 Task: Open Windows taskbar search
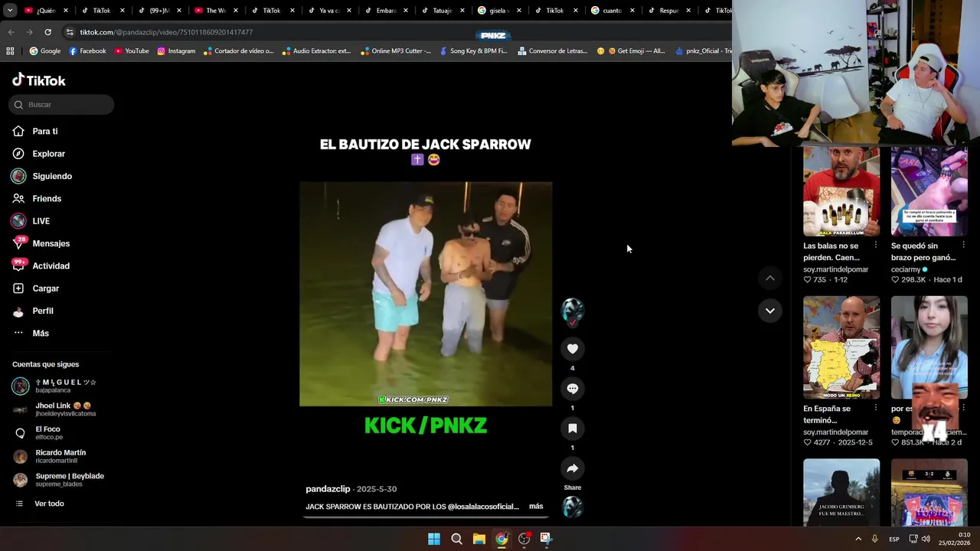(x=456, y=539)
